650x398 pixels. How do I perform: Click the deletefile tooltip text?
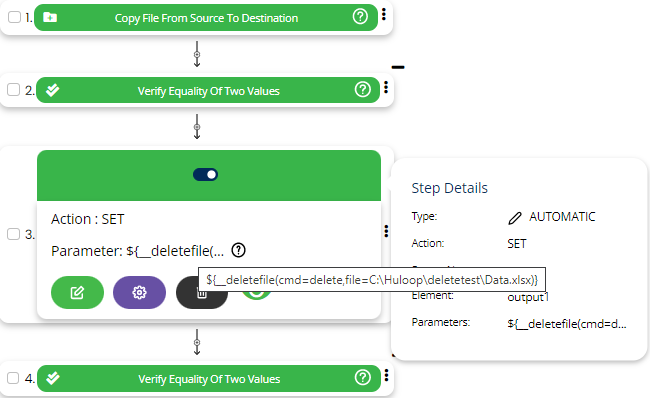click(372, 280)
